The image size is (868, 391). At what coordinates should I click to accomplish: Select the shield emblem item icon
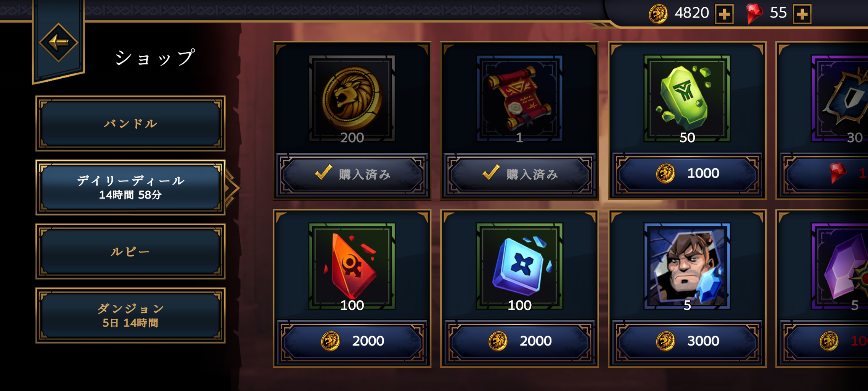tap(840, 99)
